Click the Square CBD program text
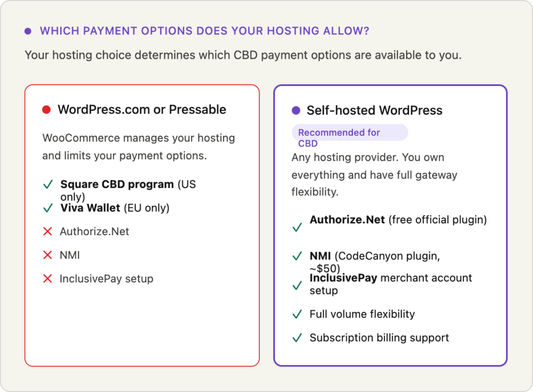The height and width of the screenshot is (392, 533). (x=117, y=185)
